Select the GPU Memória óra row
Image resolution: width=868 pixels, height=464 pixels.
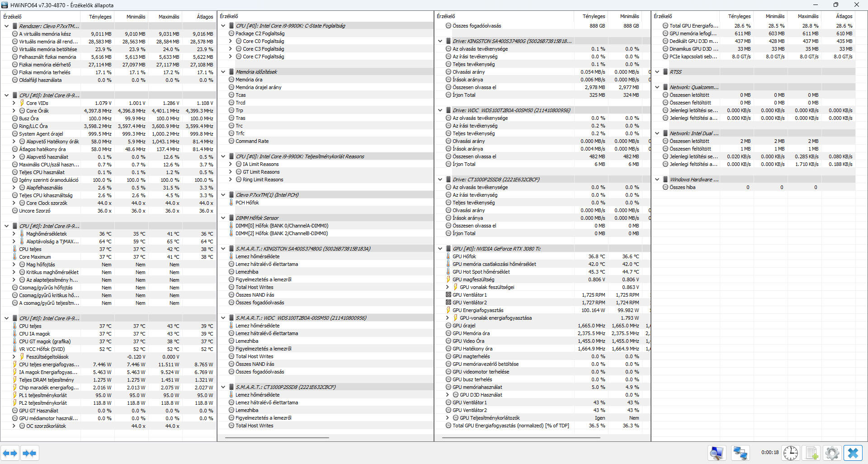(x=542, y=333)
